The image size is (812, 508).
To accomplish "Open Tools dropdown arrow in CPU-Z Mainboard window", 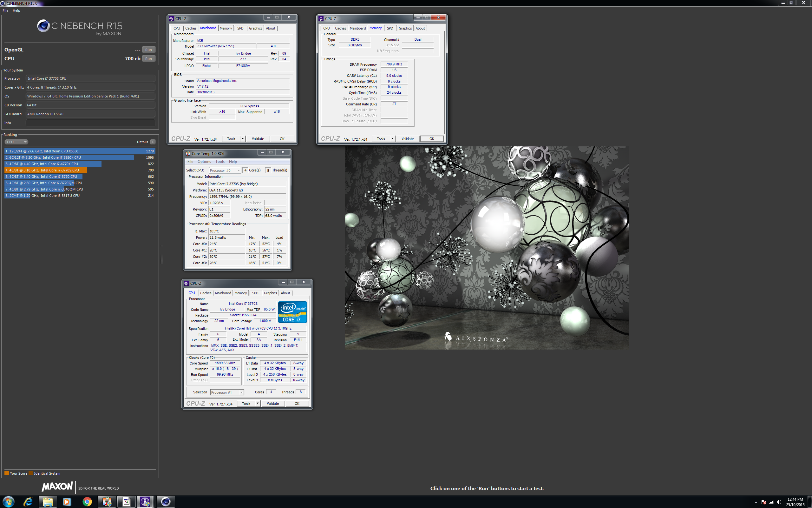I will click(x=243, y=139).
